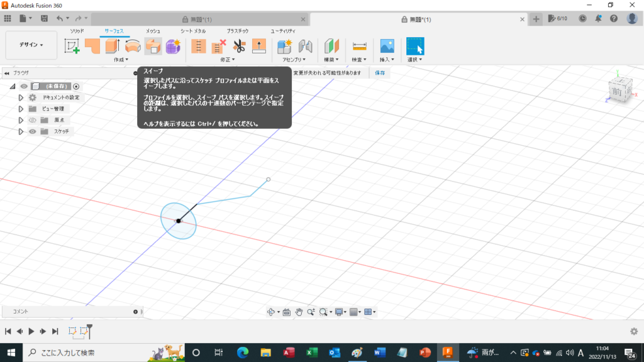Open the デザイン workspace dropdown
This screenshot has width=644, height=362.
click(31, 45)
